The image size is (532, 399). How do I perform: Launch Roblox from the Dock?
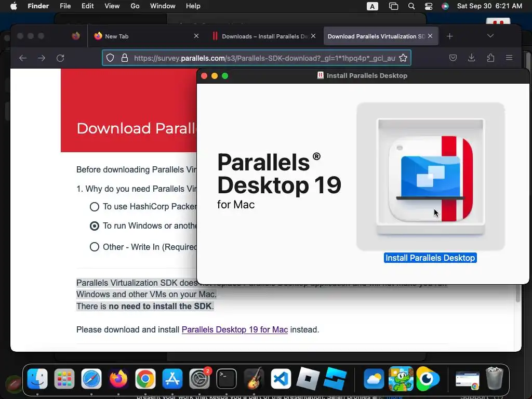(308, 378)
